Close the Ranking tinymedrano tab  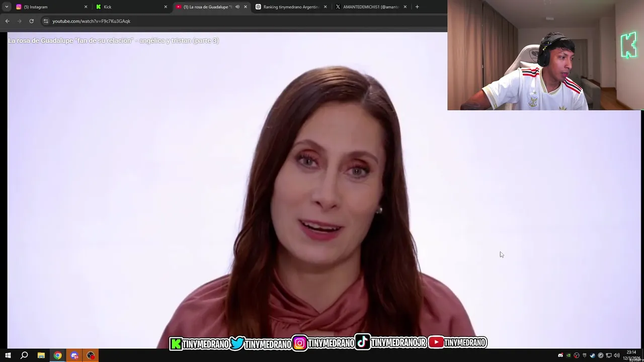pyautogui.click(x=325, y=7)
